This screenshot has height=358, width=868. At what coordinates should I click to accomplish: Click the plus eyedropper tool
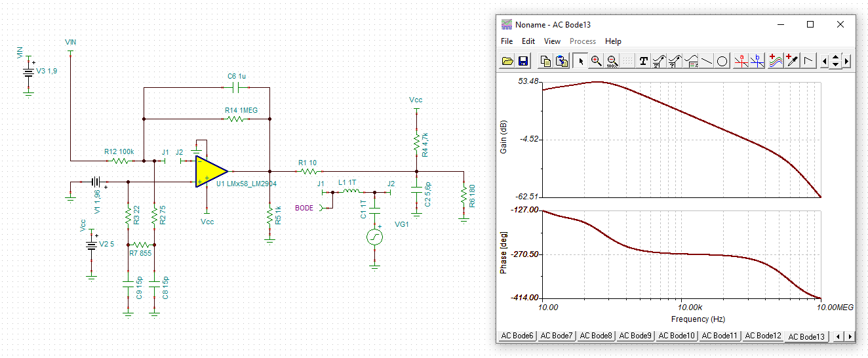pos(793,61)
